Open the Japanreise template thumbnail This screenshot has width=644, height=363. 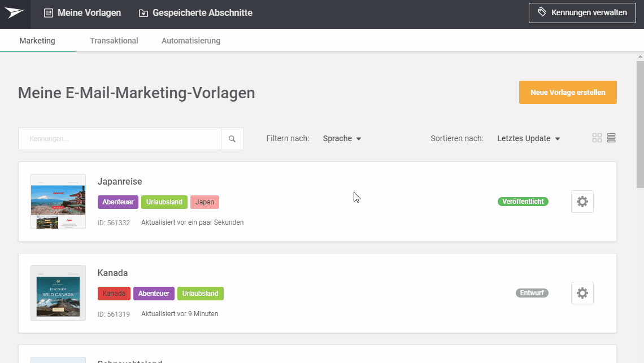58,202
